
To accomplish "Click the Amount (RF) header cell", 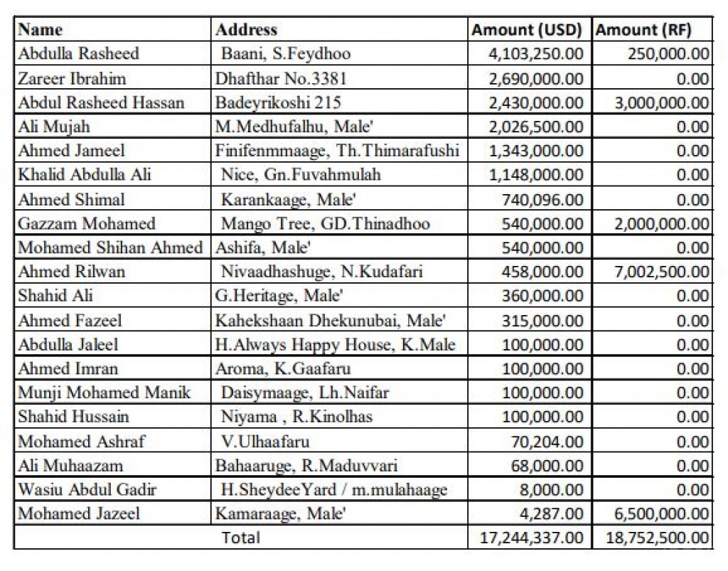I will [653, 29].
